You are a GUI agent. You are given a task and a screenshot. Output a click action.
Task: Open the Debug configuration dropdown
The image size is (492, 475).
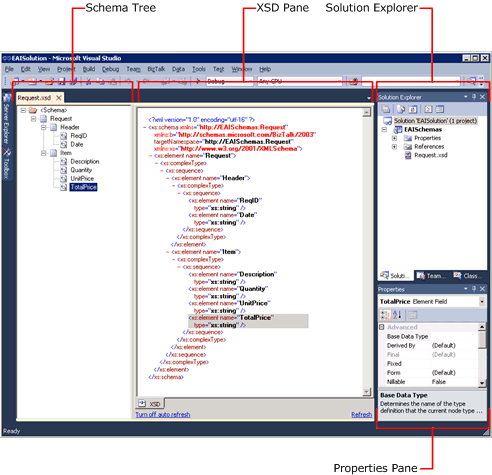point(250,81)
